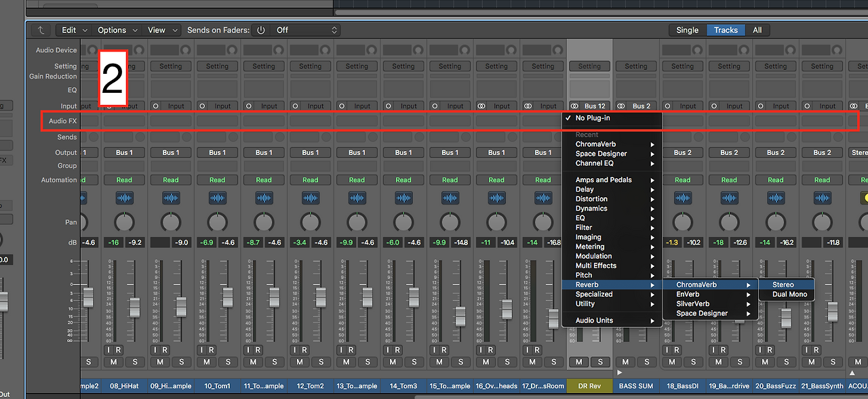This screenshot has height=399, width=868.
Task: Choose EnVerb in the Reverb submenu
Action: tap(710, 294)
